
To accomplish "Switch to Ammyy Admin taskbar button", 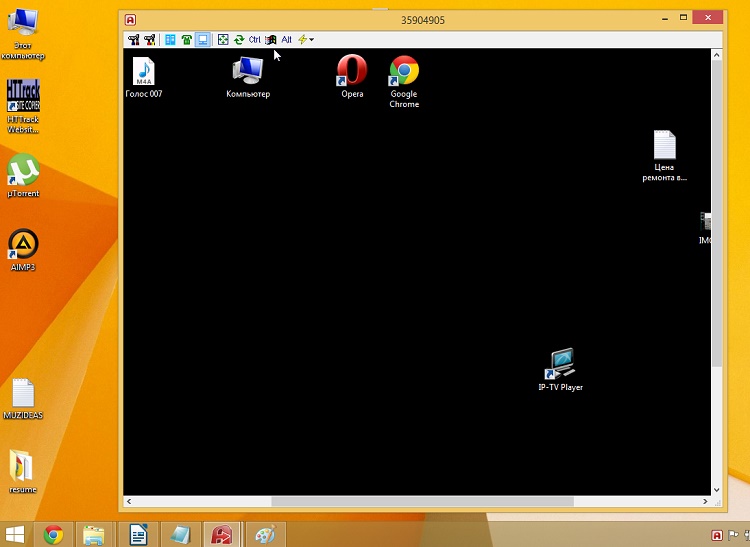I will pyautogui.click(x=222, y=534).
